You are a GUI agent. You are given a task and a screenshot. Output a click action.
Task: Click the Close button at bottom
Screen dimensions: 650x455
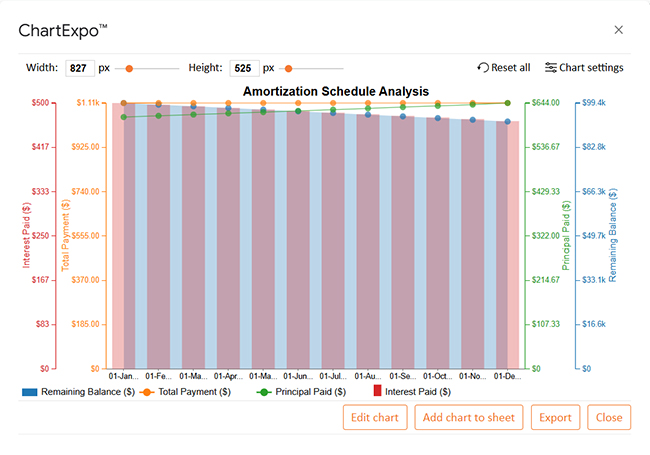click(609, 417)
